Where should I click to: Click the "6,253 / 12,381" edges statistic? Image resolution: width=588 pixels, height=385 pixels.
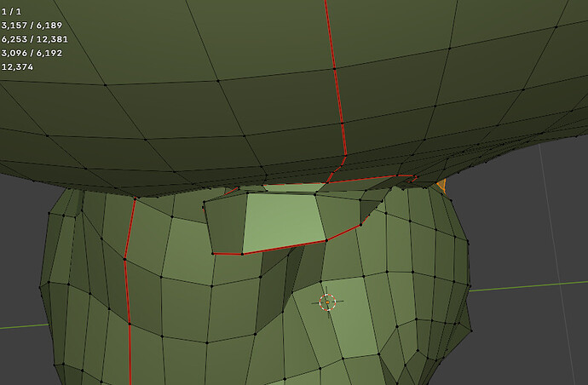coord(34,39)
